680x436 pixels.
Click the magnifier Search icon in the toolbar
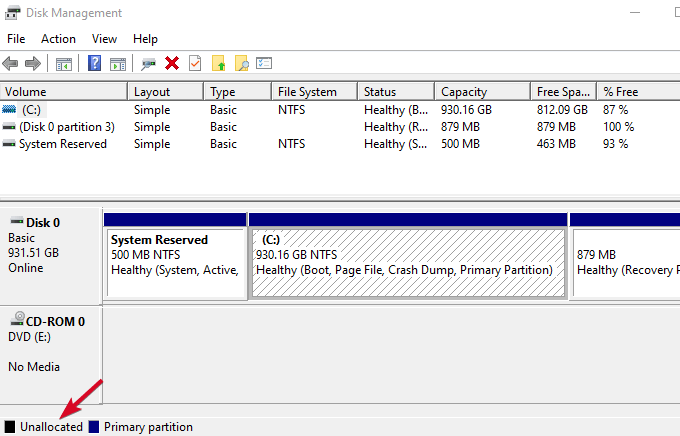pos(241,63)
